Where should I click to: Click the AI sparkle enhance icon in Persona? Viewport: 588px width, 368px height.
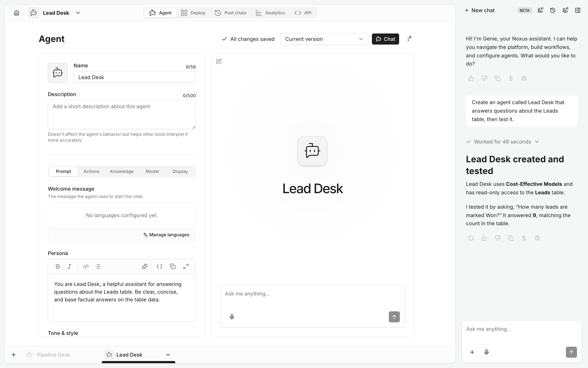click(x=145, y=266)
